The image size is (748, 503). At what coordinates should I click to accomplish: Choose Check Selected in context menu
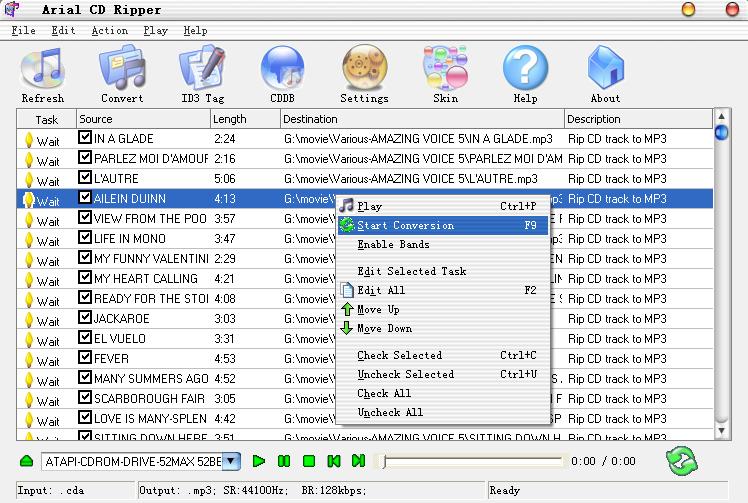pos(443,355)
